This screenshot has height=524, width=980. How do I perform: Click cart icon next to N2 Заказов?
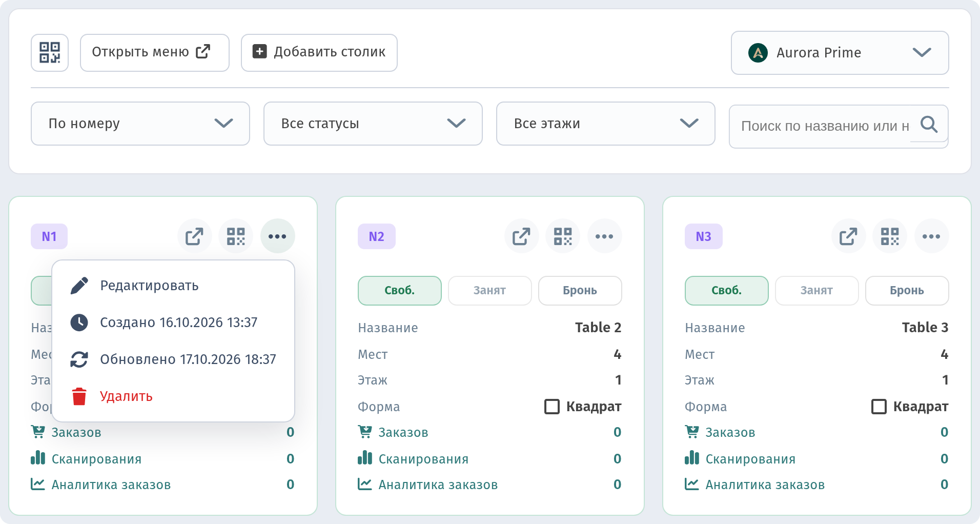pos(365,432)
